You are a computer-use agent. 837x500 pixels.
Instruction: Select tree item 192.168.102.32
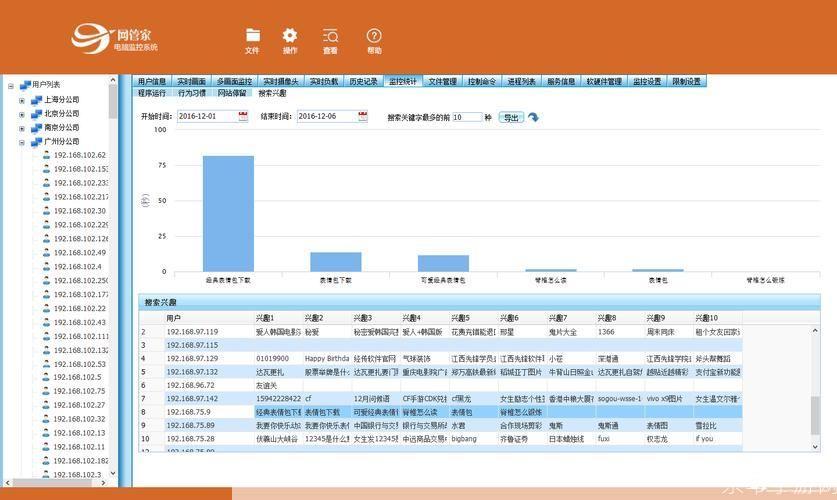click(80, 419)
